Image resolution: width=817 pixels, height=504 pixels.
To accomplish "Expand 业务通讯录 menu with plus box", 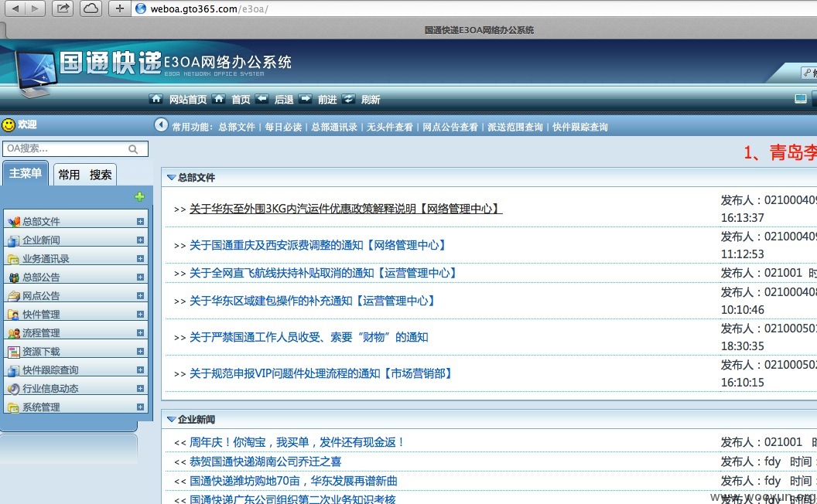I will coord(140,258).
